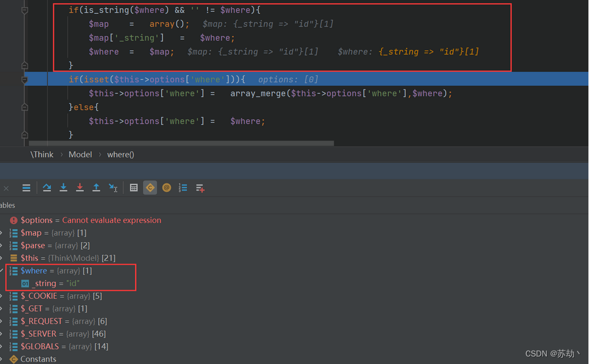Toggle the highlighted C evaluation icon

(x=150, y=187)
